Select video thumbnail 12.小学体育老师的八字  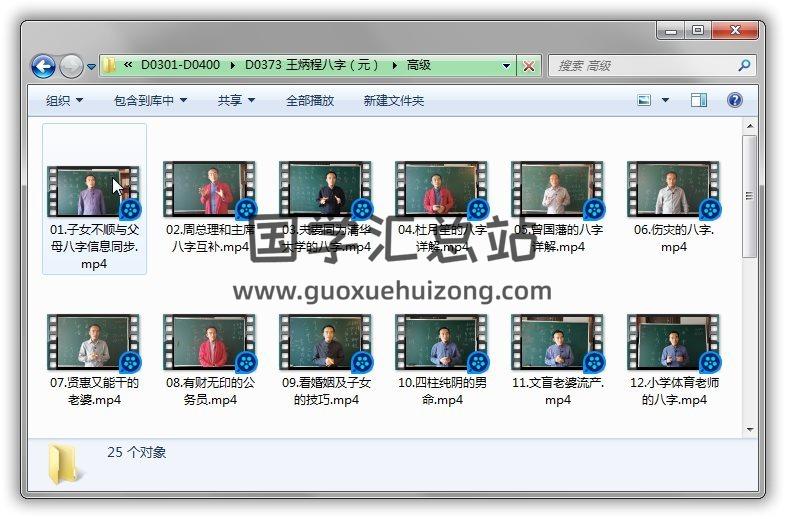(674, 342)
